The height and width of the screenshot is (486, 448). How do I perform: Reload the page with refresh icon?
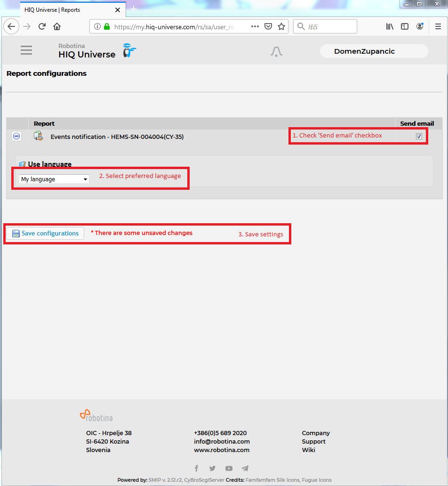(42, 27)
